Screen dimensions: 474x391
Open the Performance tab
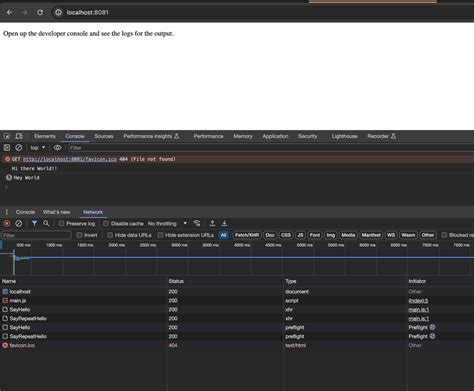[x=208, y=136]
